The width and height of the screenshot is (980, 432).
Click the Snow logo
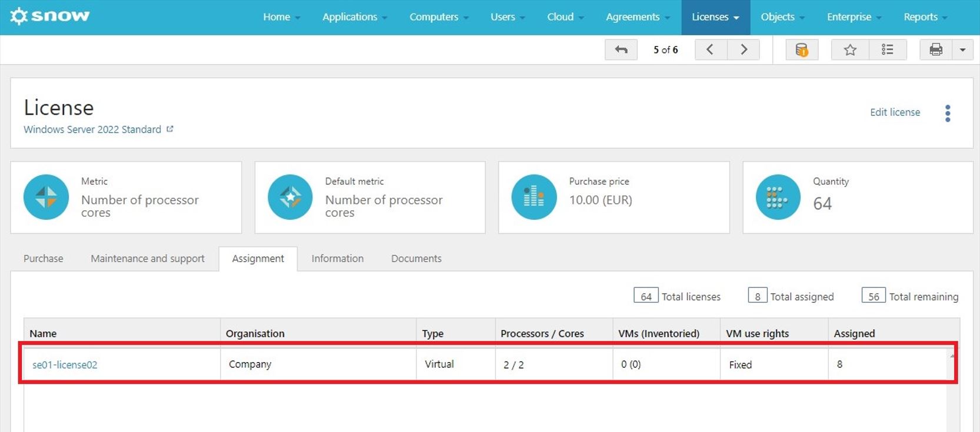(x=50, y=16)
